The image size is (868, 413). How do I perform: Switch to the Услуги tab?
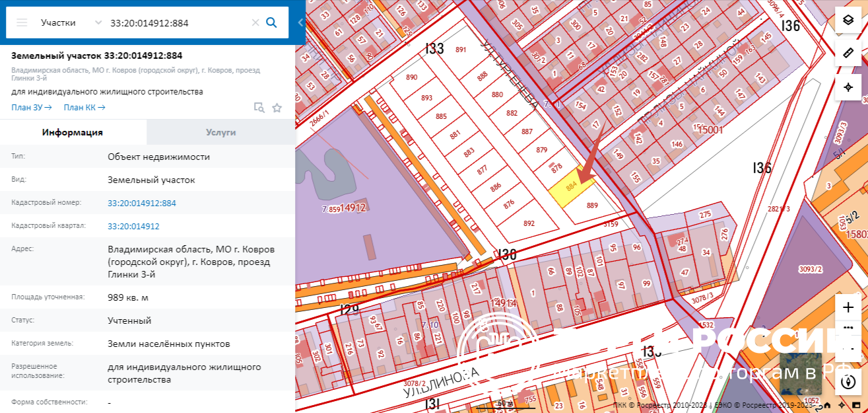coord(220,132)
